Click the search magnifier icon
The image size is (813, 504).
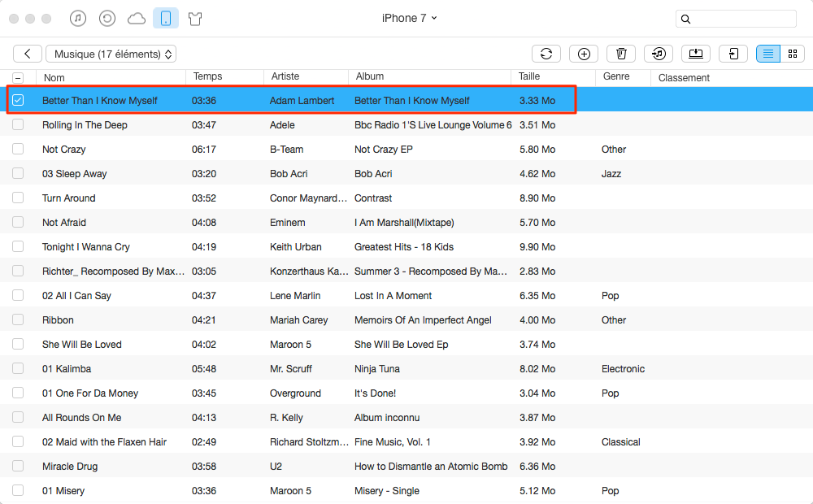click(x=685, y=20)
